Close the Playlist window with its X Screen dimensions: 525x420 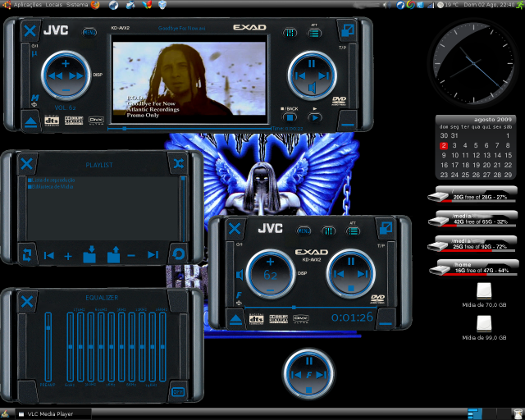[x=27, y=164]
